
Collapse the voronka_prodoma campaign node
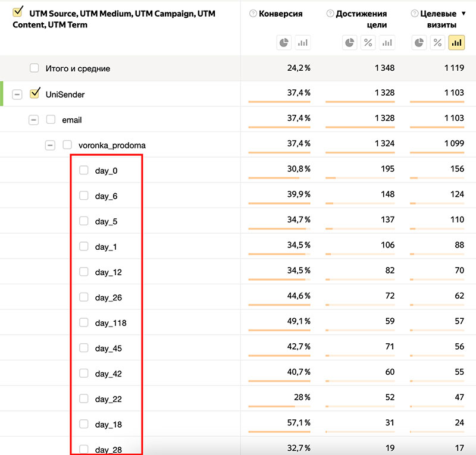tap(51, 145)
